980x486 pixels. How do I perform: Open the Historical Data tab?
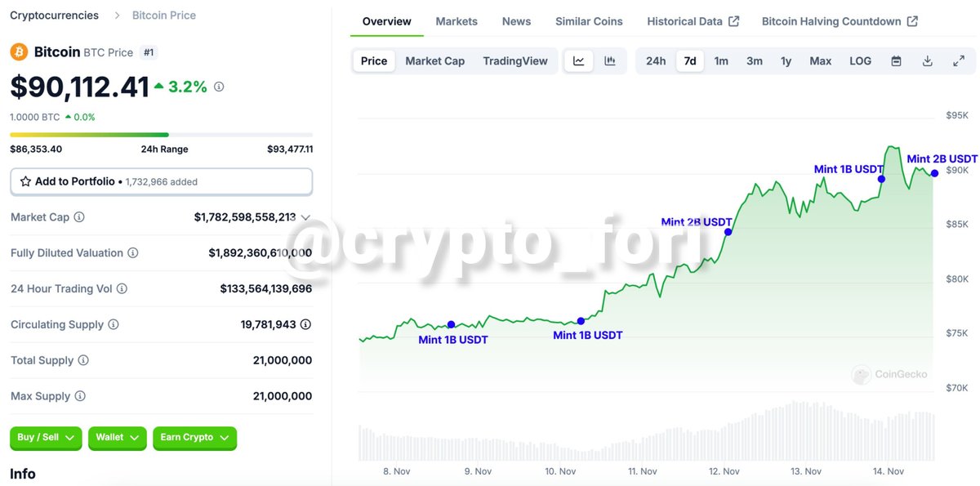click(693, 21)
